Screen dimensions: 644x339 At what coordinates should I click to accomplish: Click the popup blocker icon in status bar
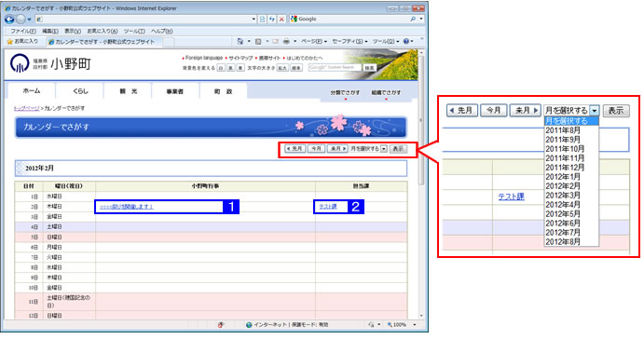click(x=221, y=325)
